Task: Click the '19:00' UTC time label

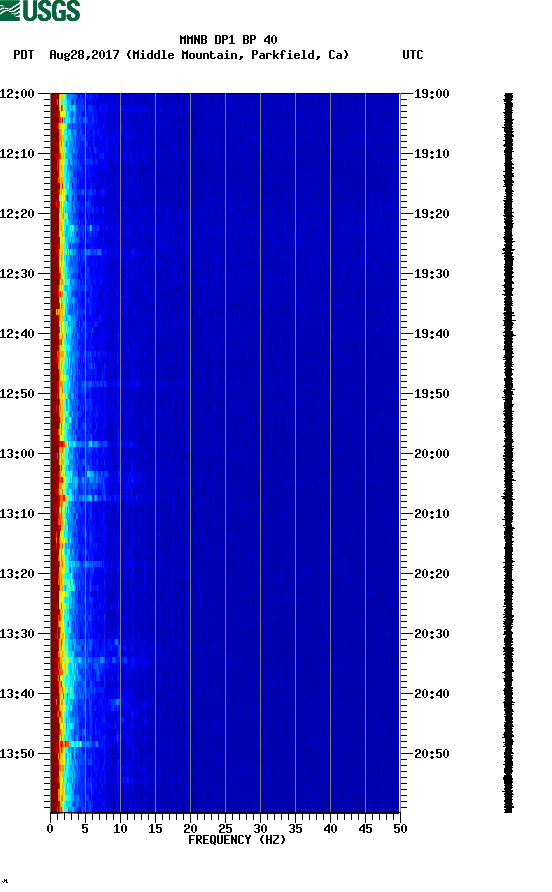Action: [x=431, y=94]
